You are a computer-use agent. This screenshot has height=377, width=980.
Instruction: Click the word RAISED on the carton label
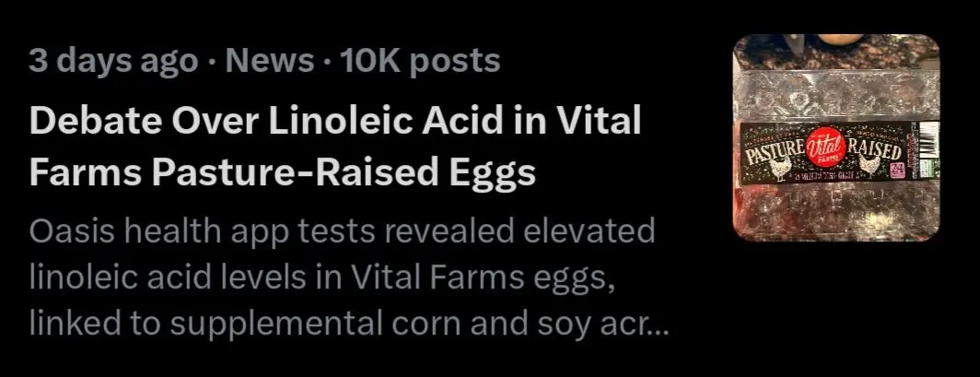click(x=874, y=147)
